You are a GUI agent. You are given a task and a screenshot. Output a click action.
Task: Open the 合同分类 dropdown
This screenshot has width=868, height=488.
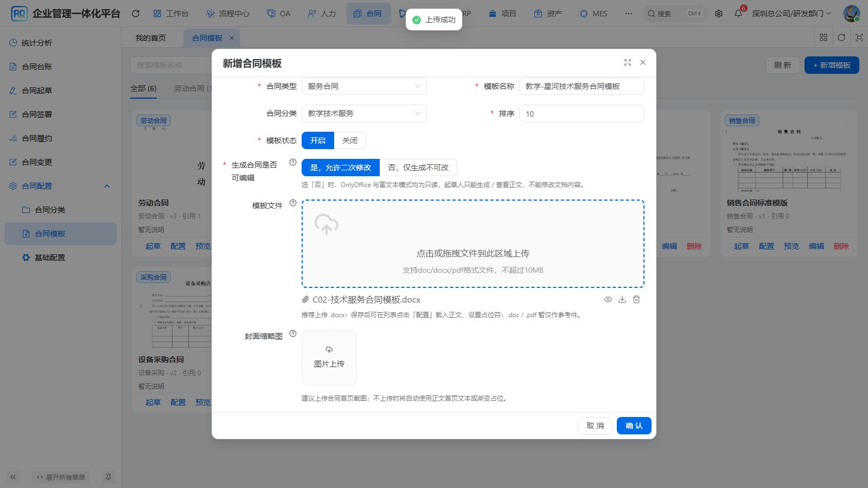point(364,113)
